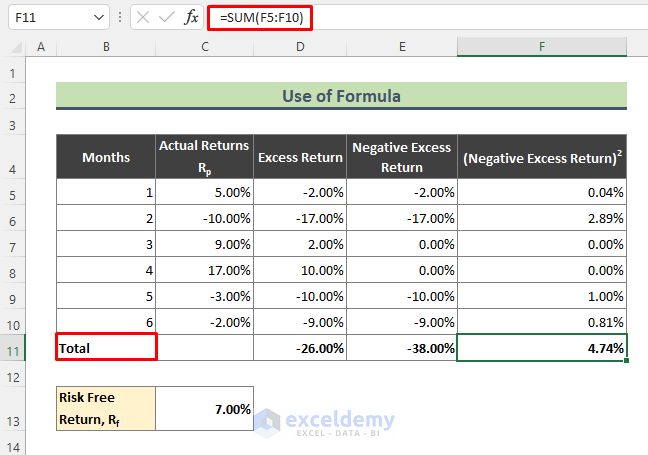
Task: Select column C header
Action: pyautogui.click(x=205, y=47)
